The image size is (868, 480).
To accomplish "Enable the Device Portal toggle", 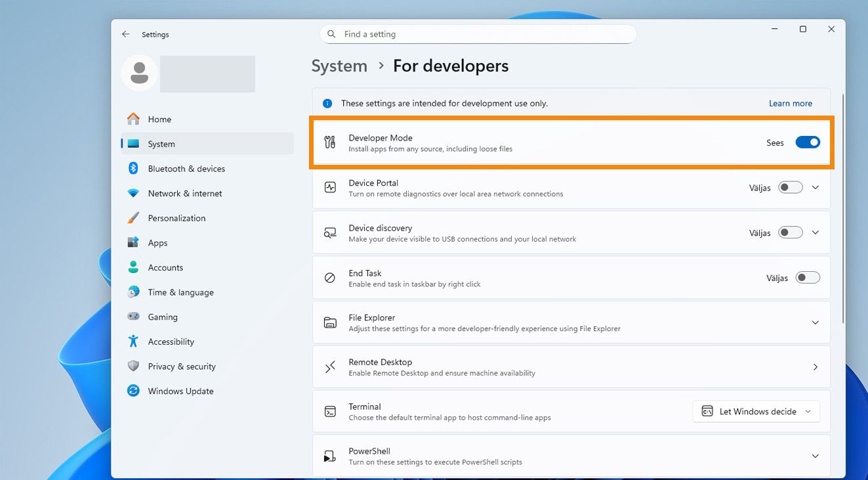I will pos(790,188).
